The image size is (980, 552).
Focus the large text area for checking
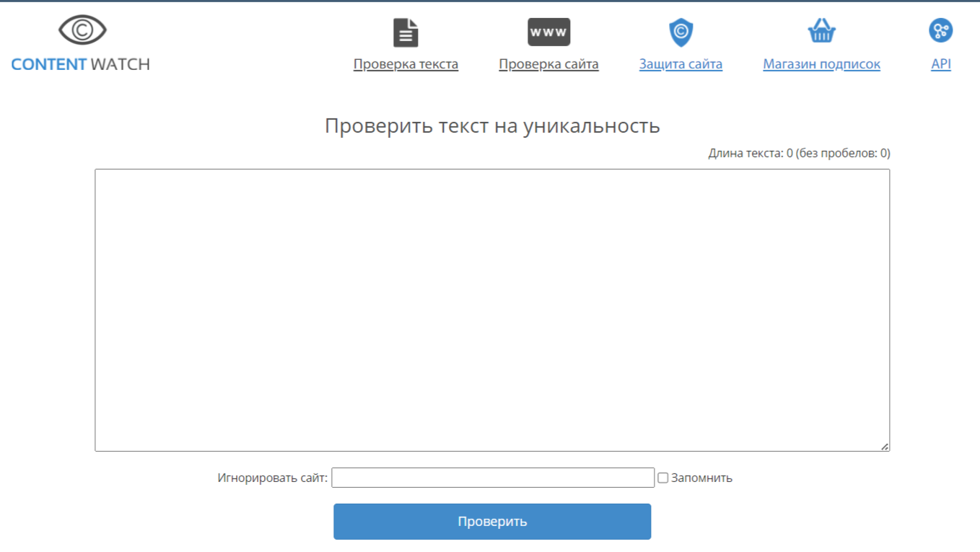(492, 310)
